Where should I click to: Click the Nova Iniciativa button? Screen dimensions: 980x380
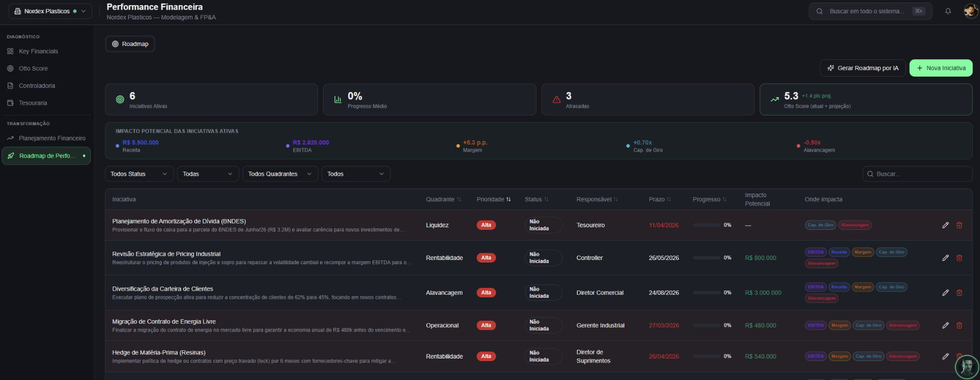click(941, 68)
